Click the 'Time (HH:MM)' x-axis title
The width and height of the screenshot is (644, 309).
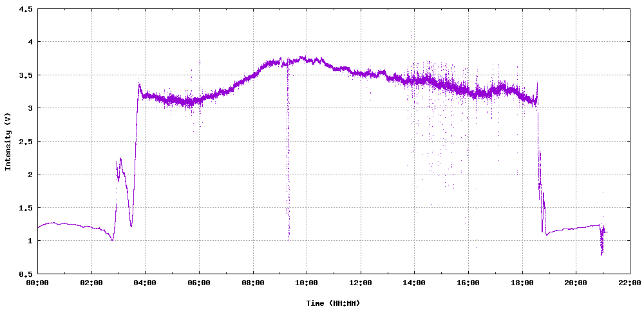click(x=333, y=303)
